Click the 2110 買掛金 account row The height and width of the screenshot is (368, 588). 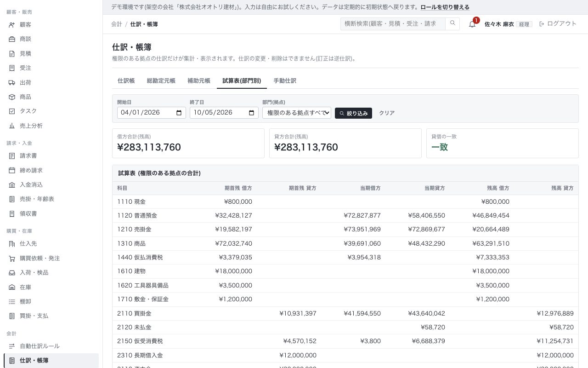pyautogui.click(x=345, y=313)
